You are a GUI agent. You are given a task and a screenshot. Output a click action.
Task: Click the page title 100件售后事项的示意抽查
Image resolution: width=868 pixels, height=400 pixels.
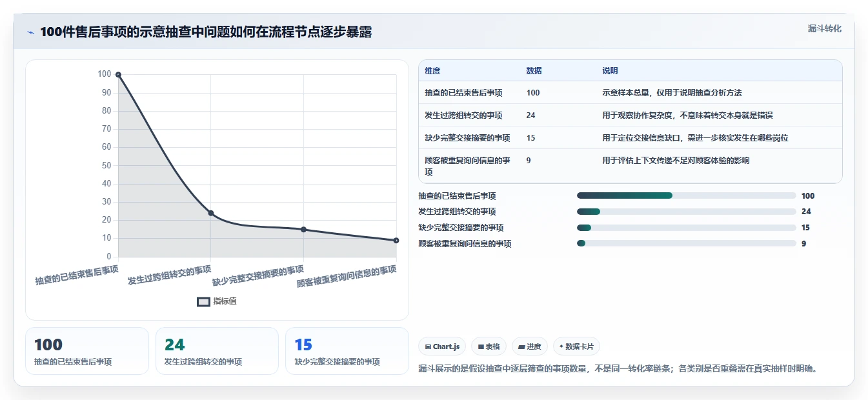point(206,32)
